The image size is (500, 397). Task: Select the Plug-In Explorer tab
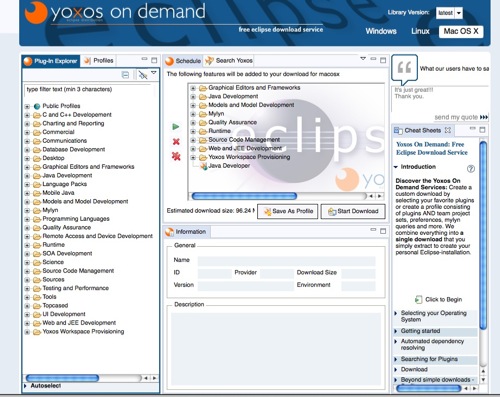coord(51,61)
